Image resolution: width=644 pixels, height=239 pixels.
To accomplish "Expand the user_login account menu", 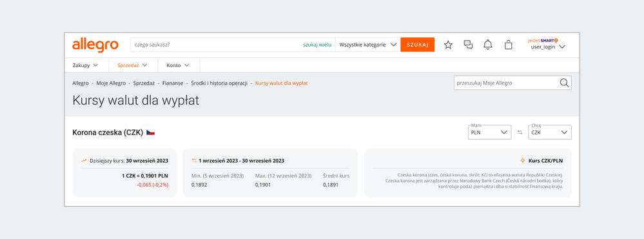I will [548, 47].
